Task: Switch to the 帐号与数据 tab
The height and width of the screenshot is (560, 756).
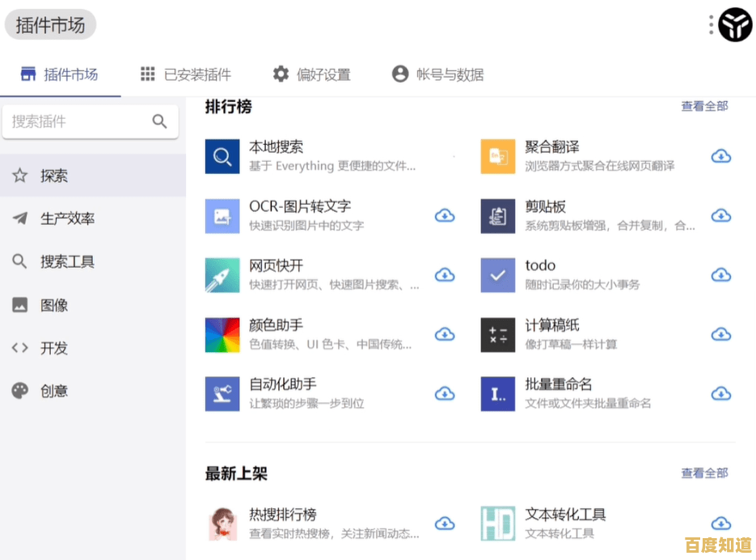Action: [437, 73]
